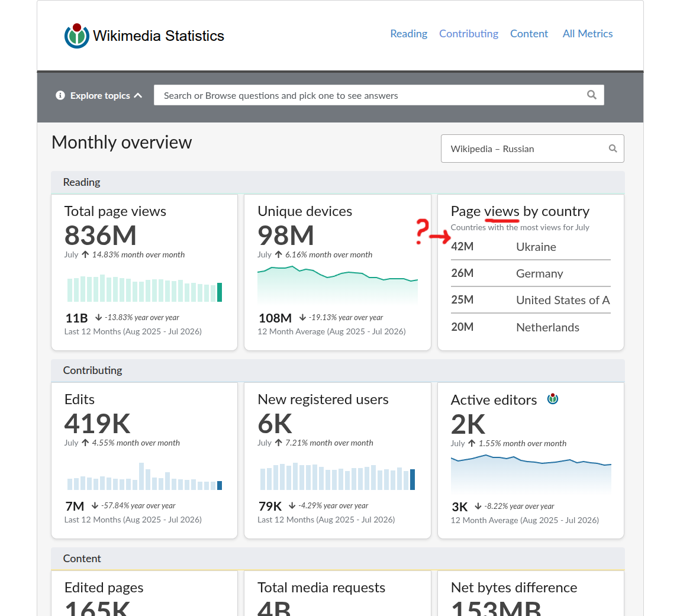Click the magnifier in wiki selector box
The image size is (680, 616).
coord(613,149)
